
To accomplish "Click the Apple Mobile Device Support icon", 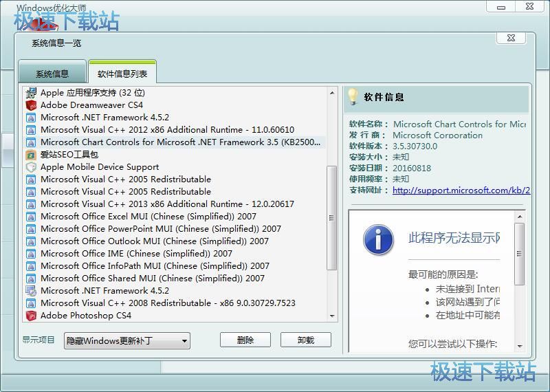I will pos(31,166).
